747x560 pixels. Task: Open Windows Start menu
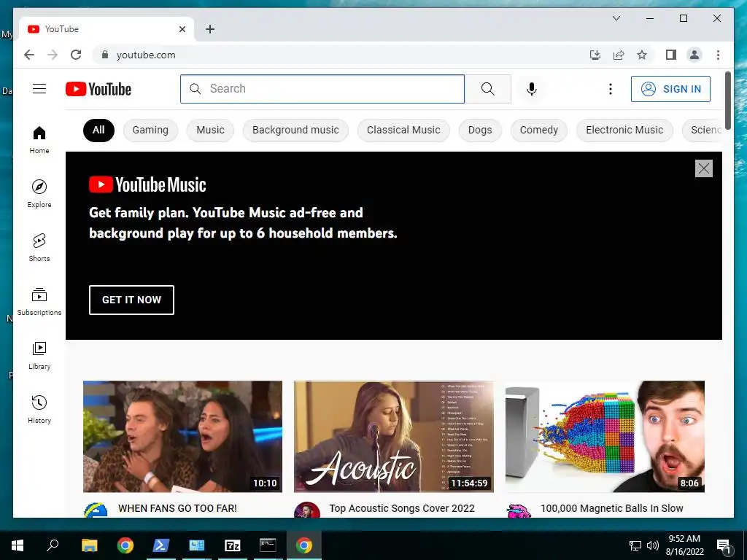point(18,545)
